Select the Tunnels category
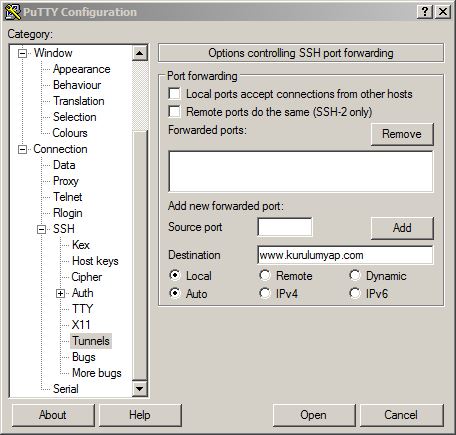This screenshot has width=456, height=435. coord(91,341)
